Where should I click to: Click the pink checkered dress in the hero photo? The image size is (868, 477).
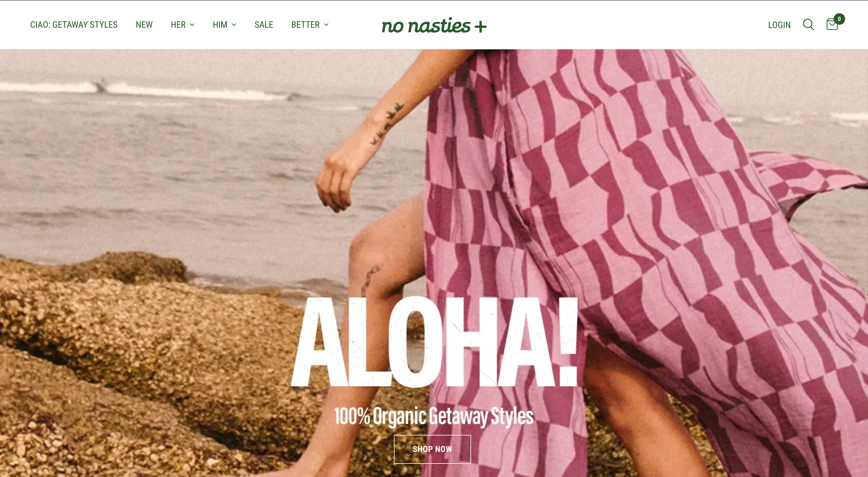point(640,235)
